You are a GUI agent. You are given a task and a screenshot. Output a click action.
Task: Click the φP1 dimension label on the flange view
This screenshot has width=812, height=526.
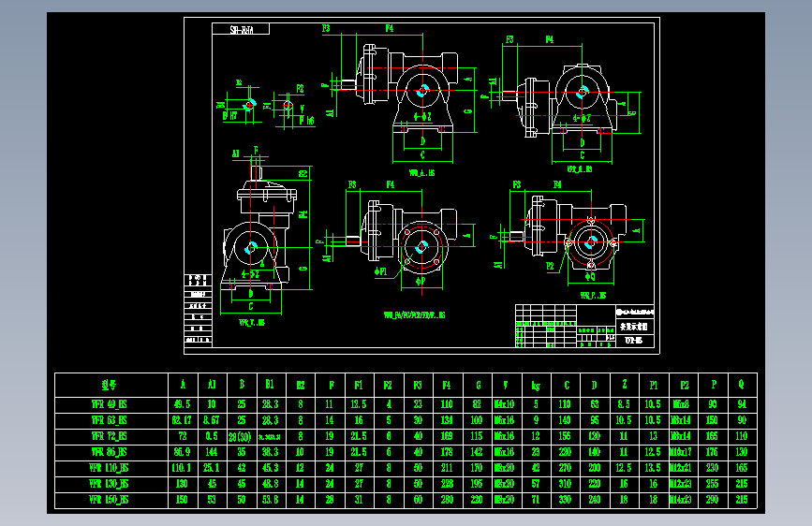click(381, 271)
